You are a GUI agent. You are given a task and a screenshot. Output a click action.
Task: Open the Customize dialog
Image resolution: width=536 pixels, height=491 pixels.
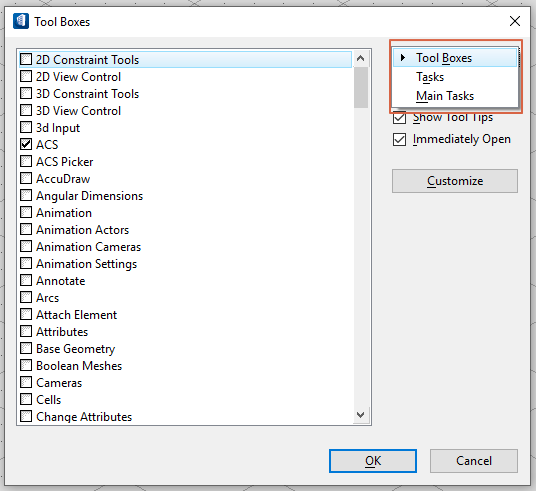[455, 181]
